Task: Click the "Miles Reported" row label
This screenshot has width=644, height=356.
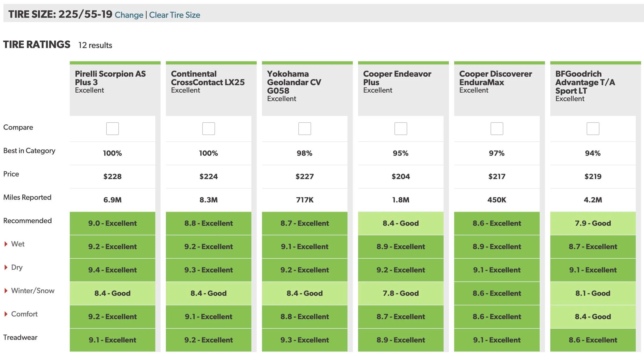Action: click(27, 197)
